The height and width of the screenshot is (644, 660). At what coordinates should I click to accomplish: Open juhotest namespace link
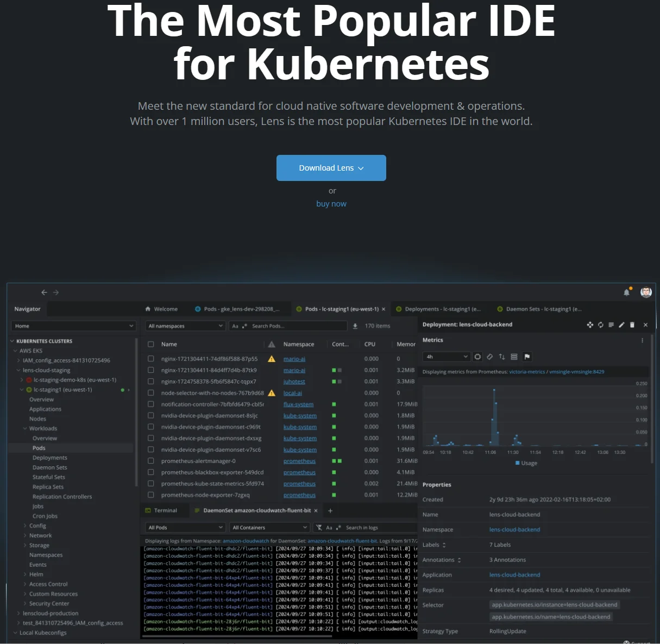click(x=294, y=382)
